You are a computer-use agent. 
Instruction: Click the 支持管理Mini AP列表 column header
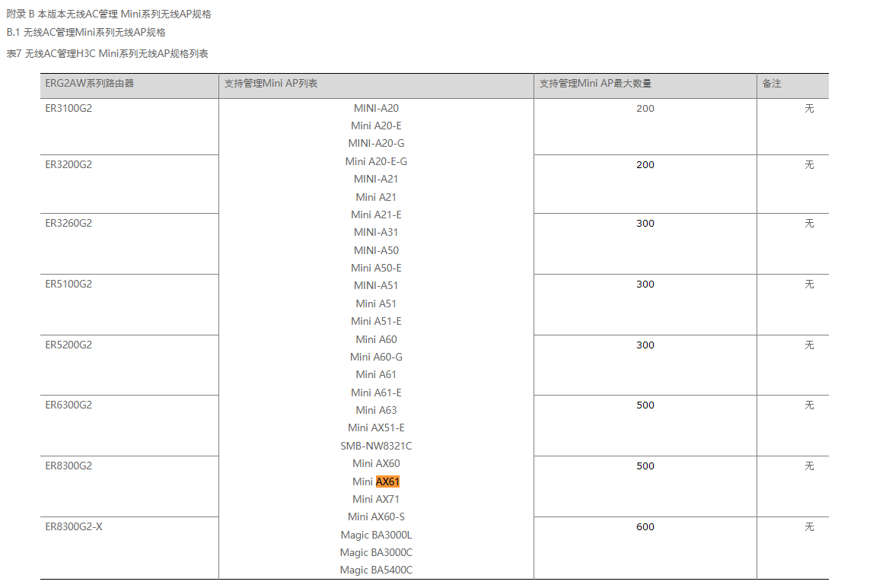click(271, 84)
